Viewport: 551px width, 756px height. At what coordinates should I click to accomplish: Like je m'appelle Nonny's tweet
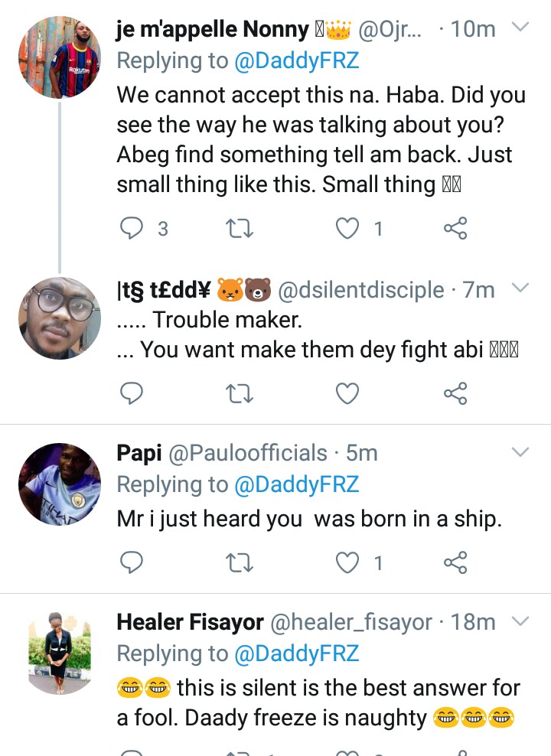coord(348,227)
